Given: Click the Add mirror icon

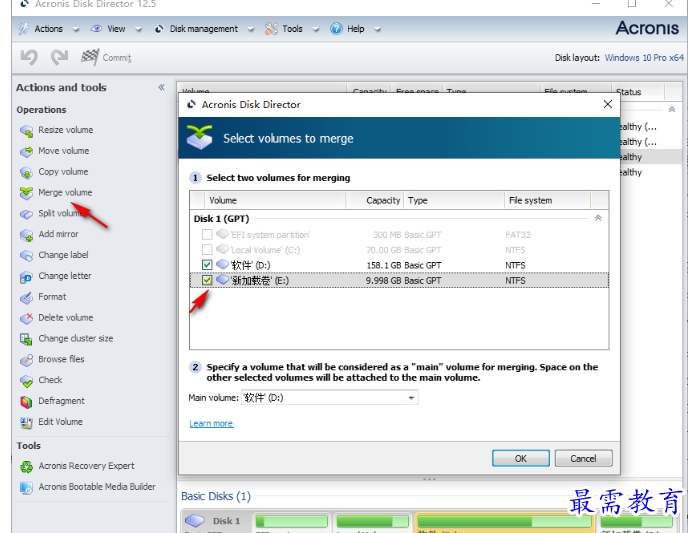Looking at the screenshot, I should point(26,235).
